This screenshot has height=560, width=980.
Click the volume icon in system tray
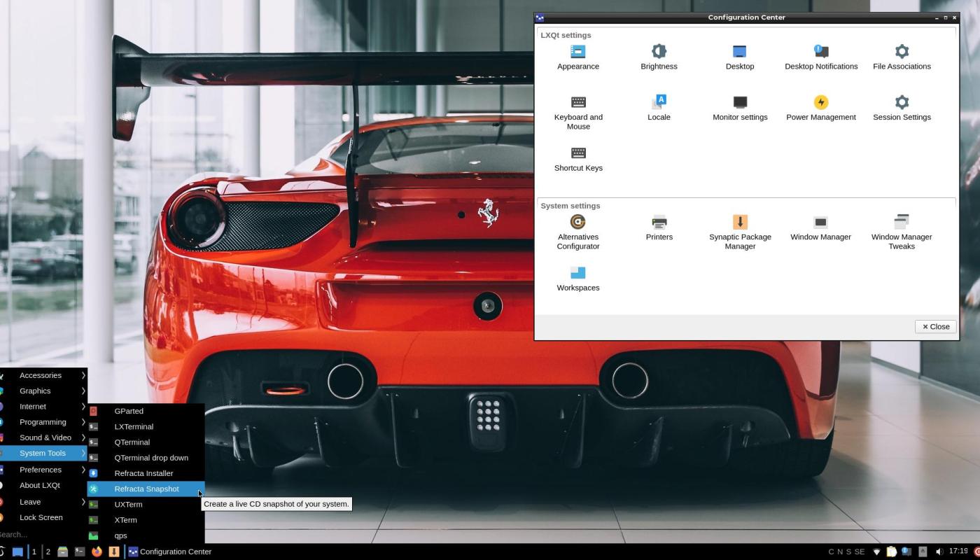pyautogui.click(x=939, y=552)
